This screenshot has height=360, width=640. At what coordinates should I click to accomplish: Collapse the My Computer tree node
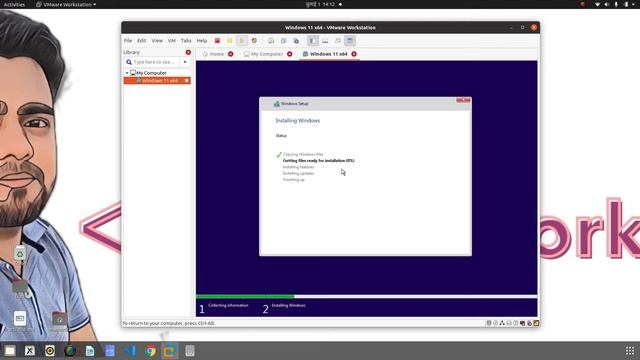coord(127,73)
